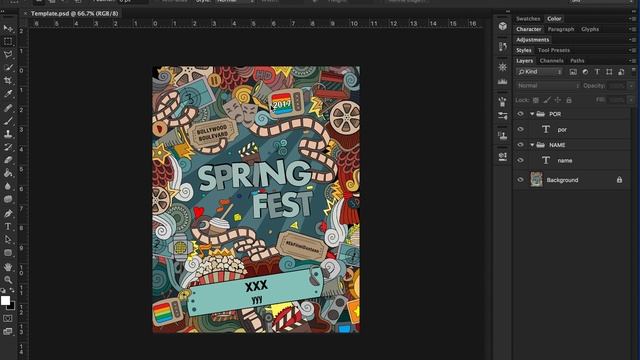Switch to the Paths tab
640x360 pixels.
pos(578,61)
